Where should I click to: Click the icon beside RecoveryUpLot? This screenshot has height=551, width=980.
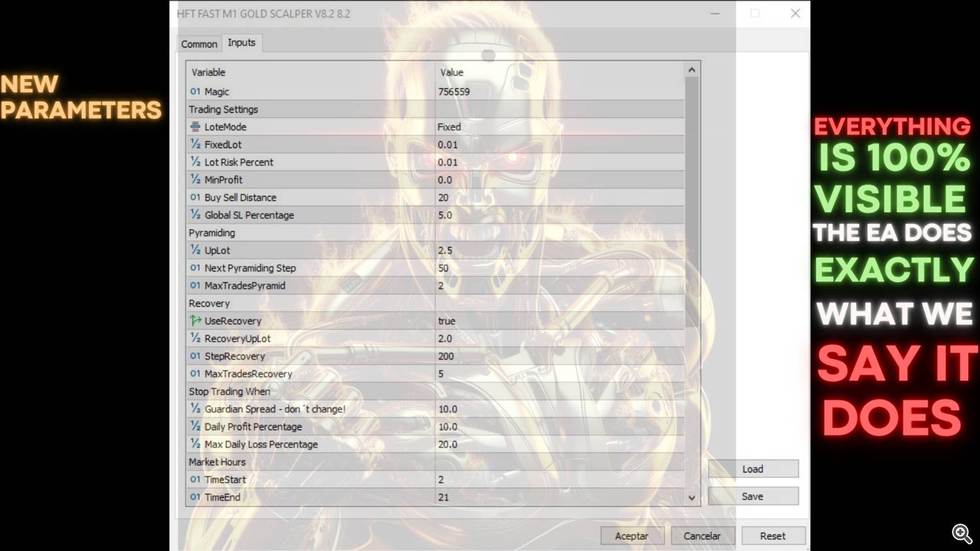click(x=195, y=338)
